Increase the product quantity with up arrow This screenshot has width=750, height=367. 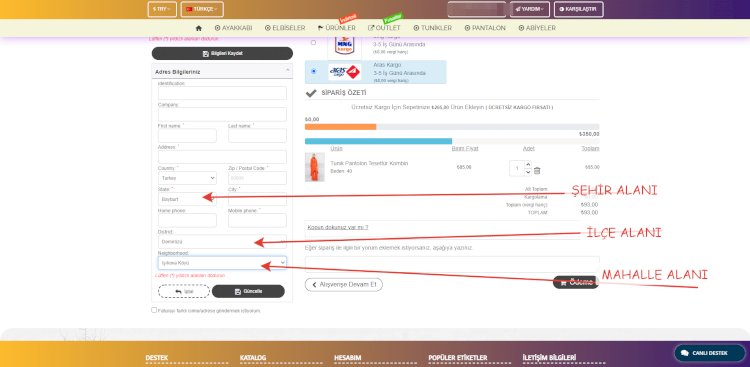[x=528, y=165]
